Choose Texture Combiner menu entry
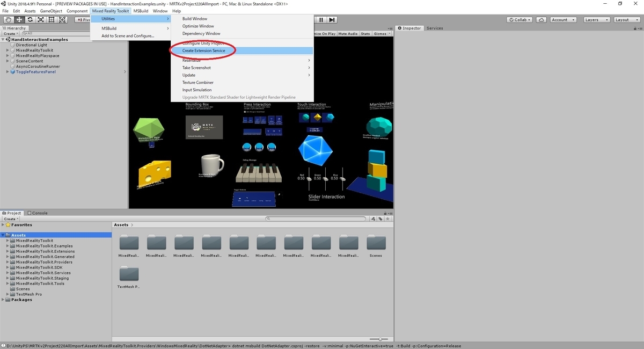This screenshot has height=349, width=644. (x=242, y=83)
